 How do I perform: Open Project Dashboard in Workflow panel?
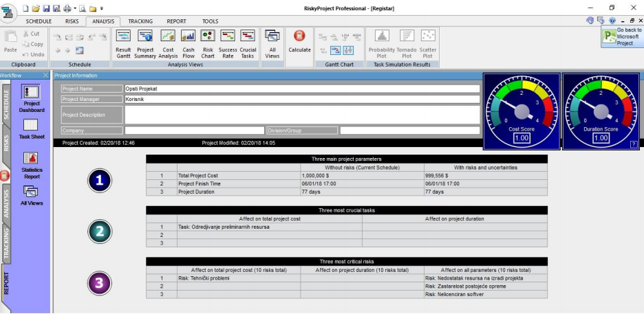tap(32, 99)
